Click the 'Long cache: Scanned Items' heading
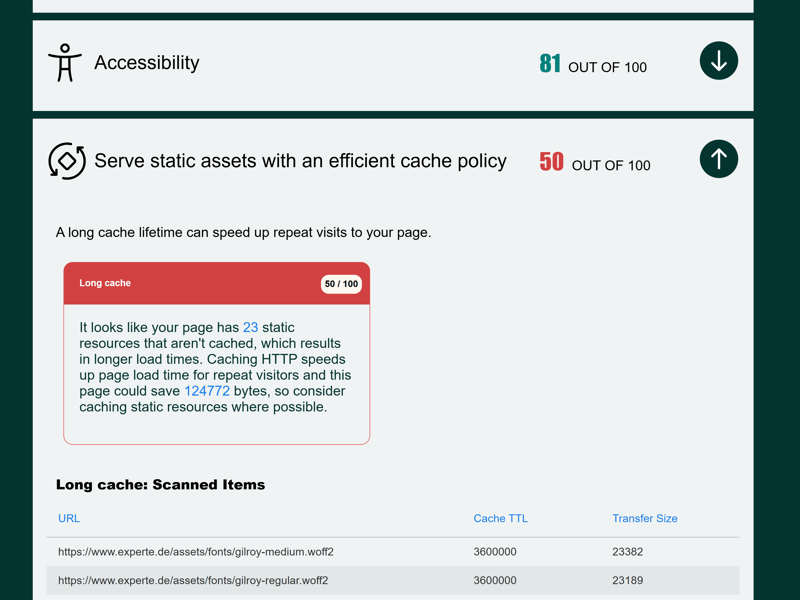The height and width of the screenshot is (600, 800). (160, 485)
